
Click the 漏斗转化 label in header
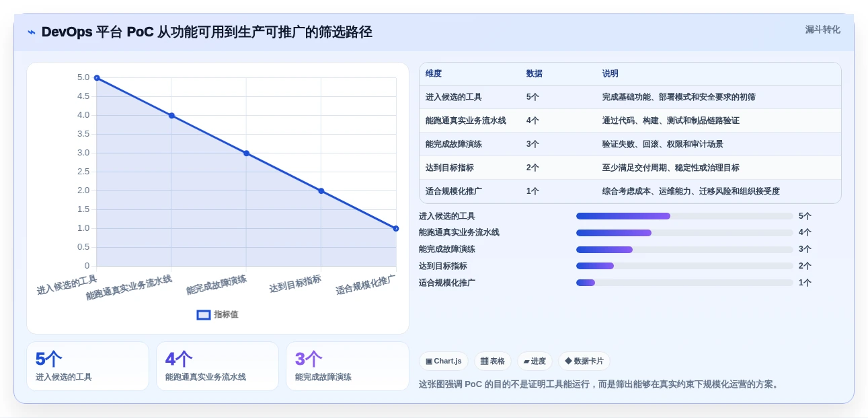[823, 30]
